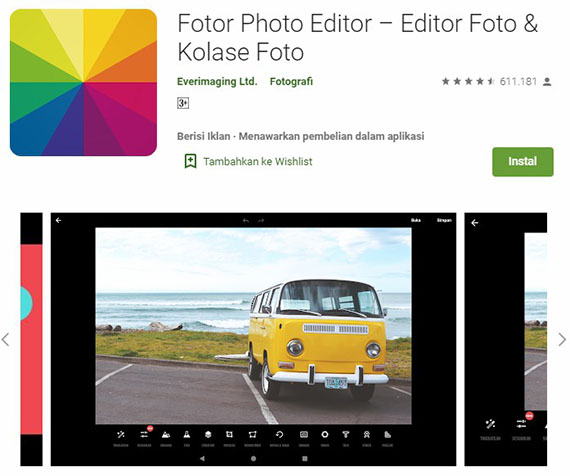Image resolution: width=570 pixels, height=476 pixels.
Task: Select the adjust sliders tool in the right screenshot
Action: pyautogui.click(x=522, y=428)
